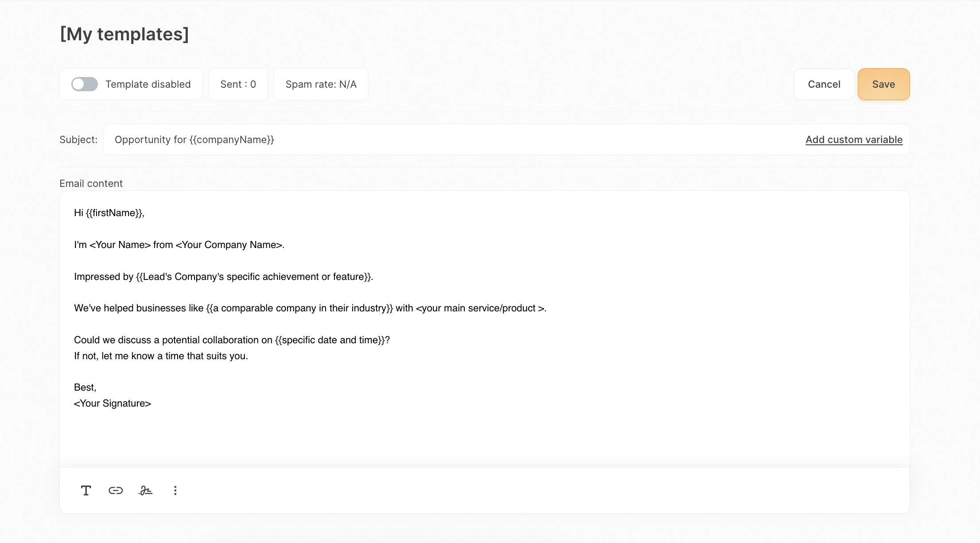This screenshot has height=543, width=980.
Task: Enable the template toggle switch
Action: [x=85, y=84]
